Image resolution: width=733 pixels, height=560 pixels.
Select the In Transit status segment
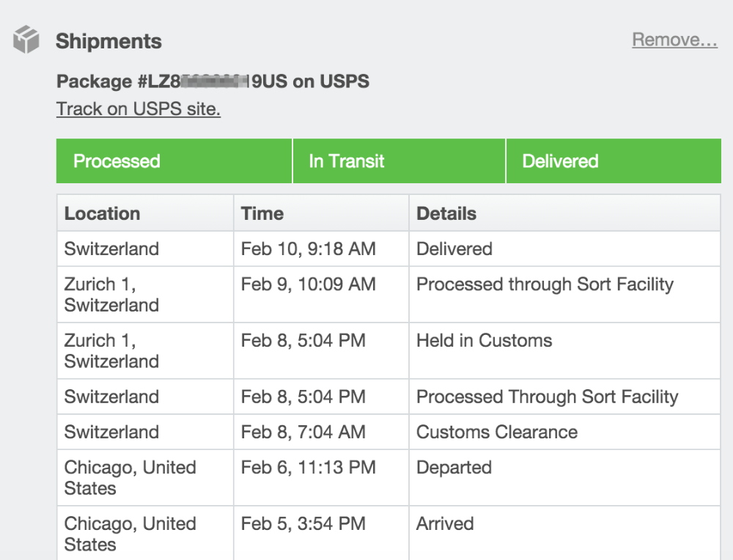pos(399,161)
